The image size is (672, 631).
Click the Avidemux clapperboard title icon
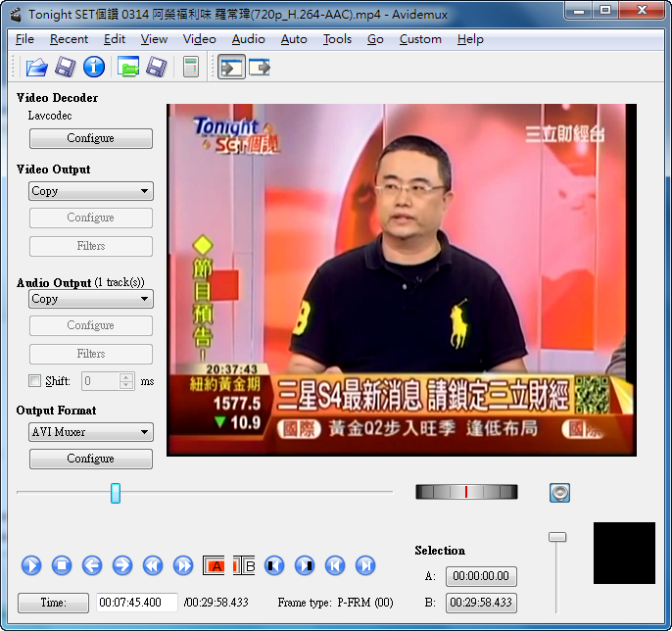(17, 15)
